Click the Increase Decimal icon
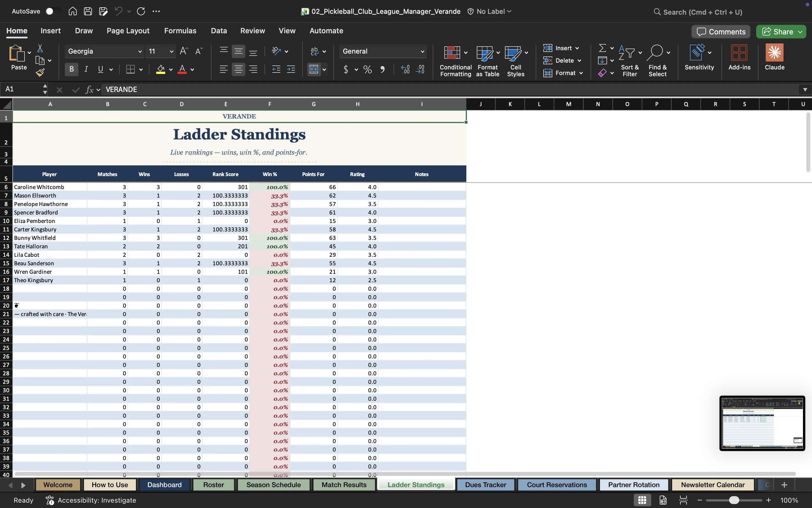Screen dimensions: 812x508 pos(405,69)
